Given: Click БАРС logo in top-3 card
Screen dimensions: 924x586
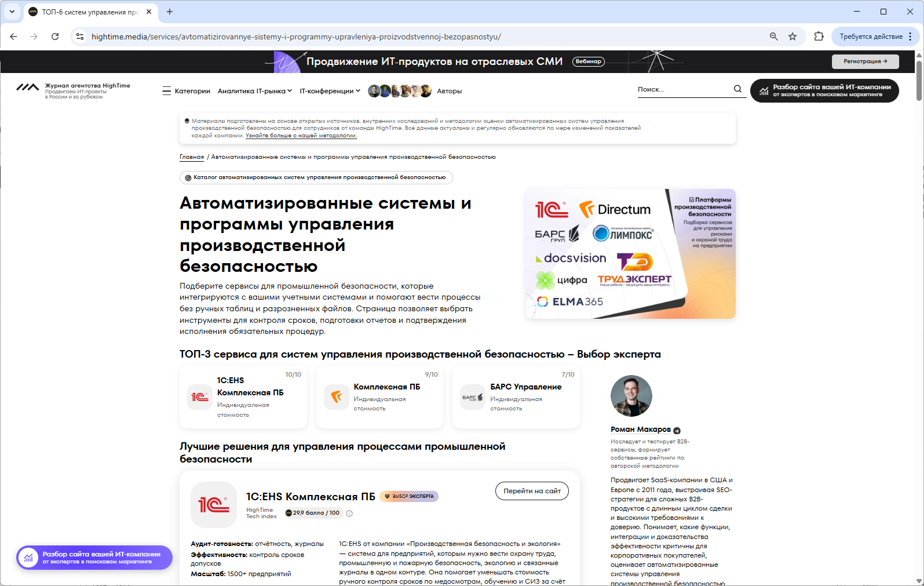Looking at the screenshot, I should pos(473,397).
